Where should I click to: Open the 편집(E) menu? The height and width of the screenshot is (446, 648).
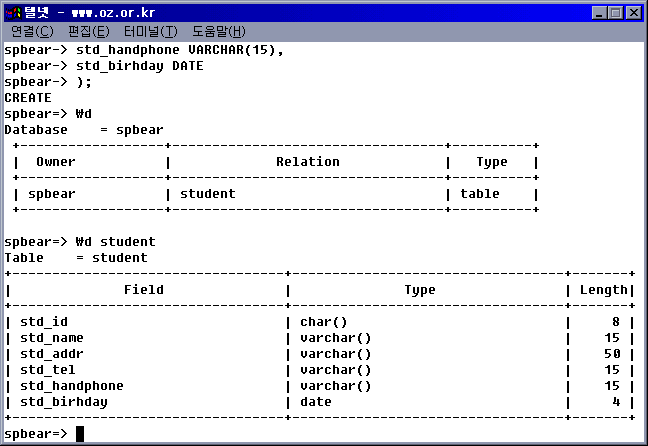89,31
